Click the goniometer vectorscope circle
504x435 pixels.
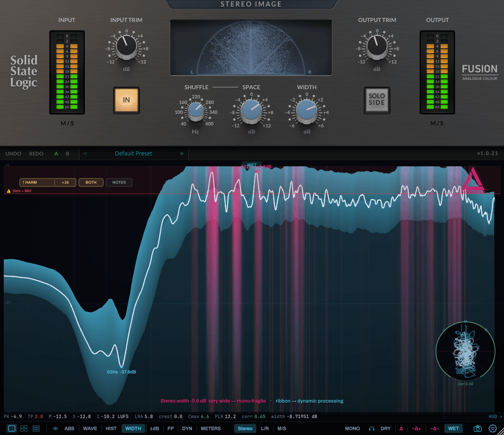coord(465,351)
